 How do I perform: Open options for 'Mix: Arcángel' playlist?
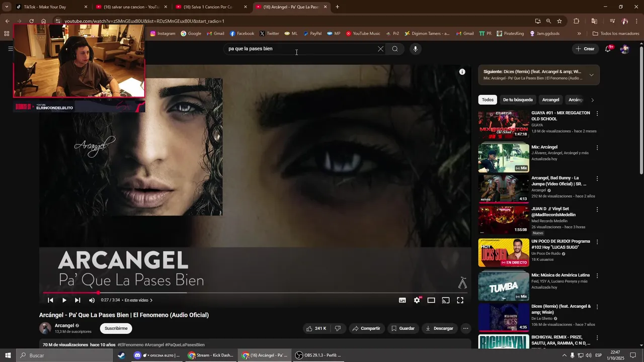[597, 148]
